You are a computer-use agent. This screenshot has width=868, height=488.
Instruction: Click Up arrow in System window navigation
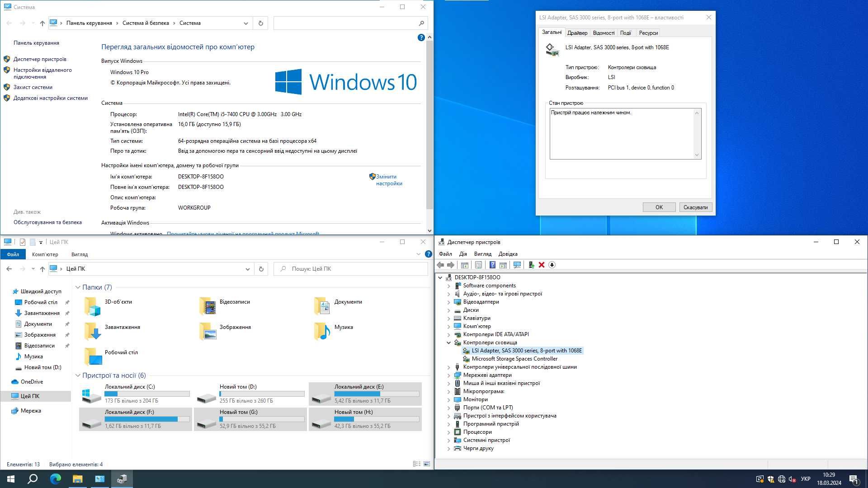click(42, 23)
